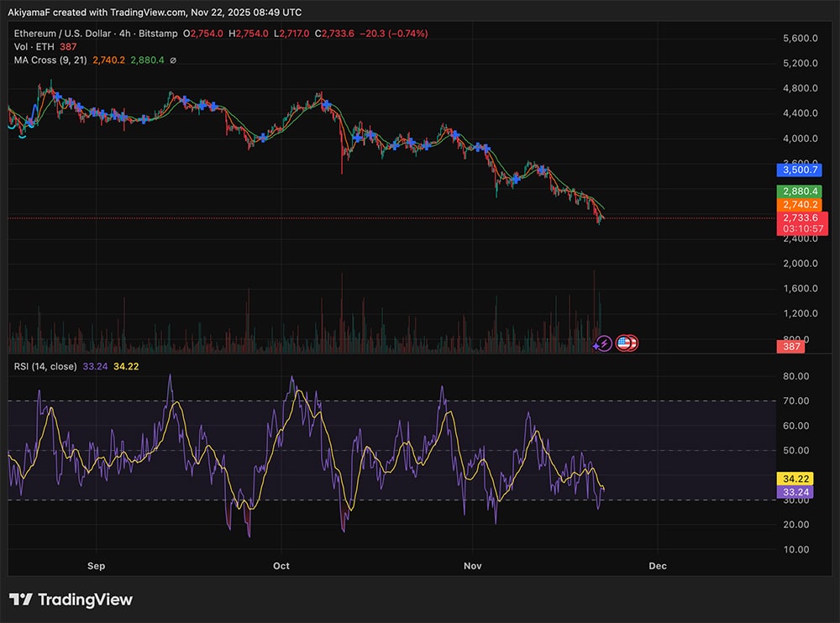840x623 pixels.
Task: Open the Bitstamp exchange selector
Action: tap(156, 34)
